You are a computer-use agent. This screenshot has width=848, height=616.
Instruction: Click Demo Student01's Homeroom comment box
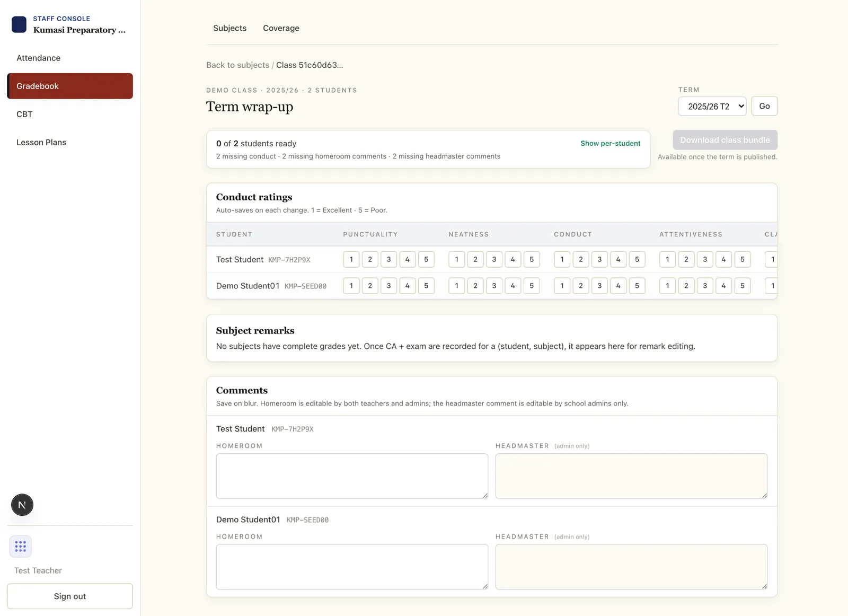(352, 567)
